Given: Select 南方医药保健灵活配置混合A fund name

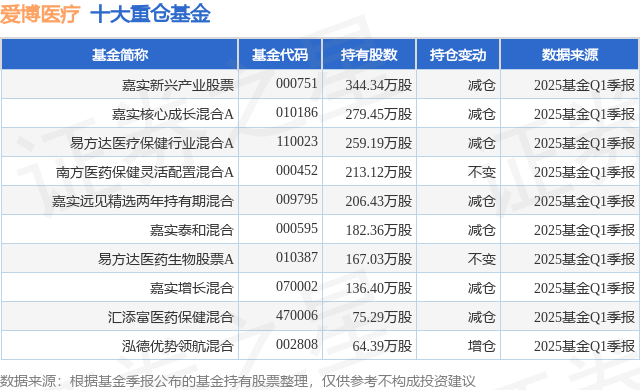Looking at the screenshot, I should tap(145, 172).
